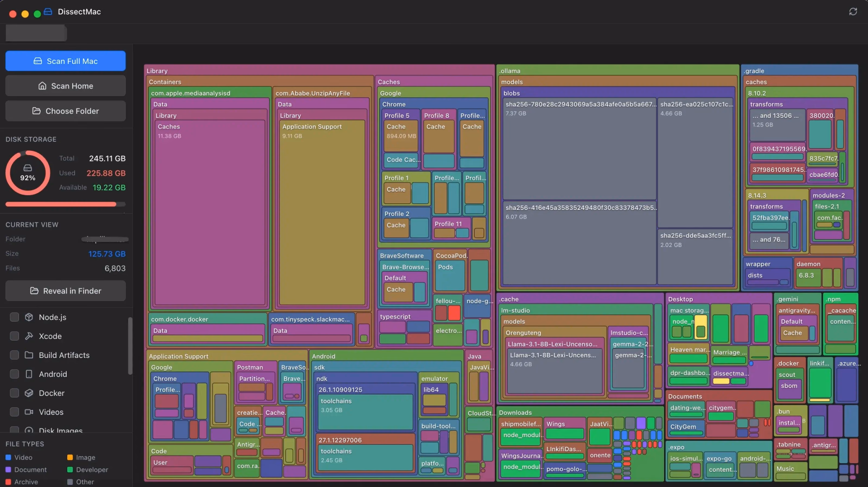Screen dimensions: 868x487
Task: Enable the Node.js checkbox
Action: (15, 317)
